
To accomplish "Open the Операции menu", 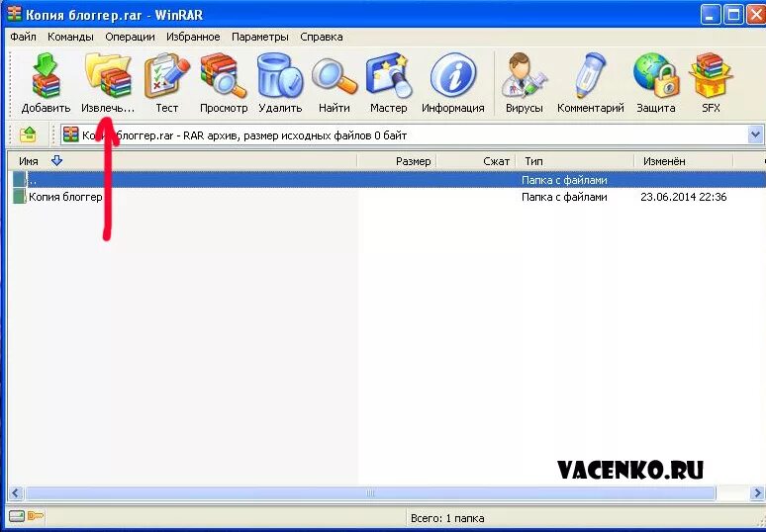I will [x=130, y=37].
